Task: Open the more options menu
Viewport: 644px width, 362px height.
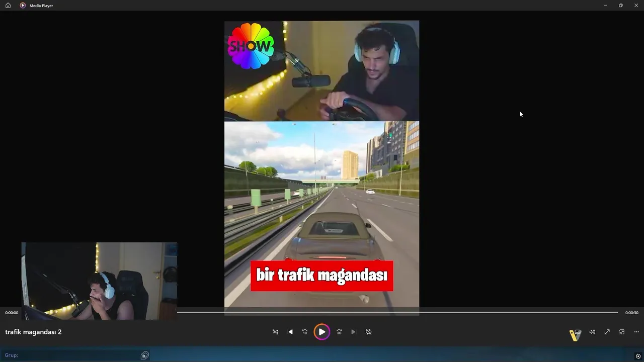Action: click(636, 332)
